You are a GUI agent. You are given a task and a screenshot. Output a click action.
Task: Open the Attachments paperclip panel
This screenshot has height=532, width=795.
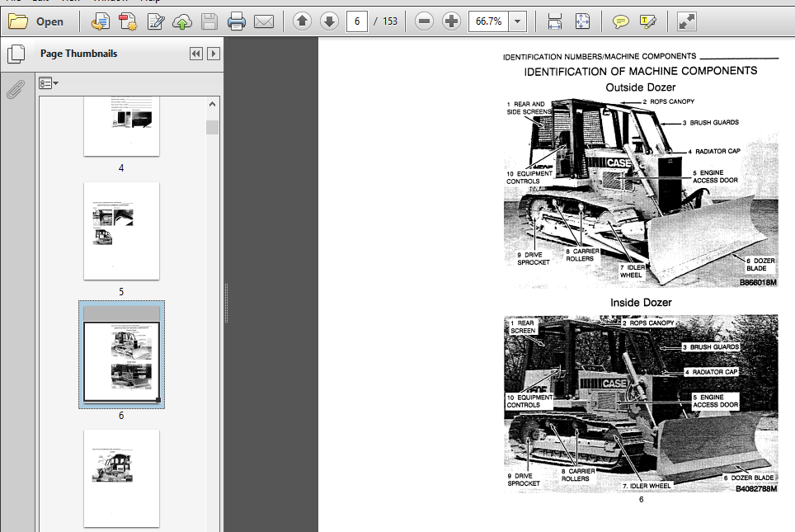pos(16,90)
